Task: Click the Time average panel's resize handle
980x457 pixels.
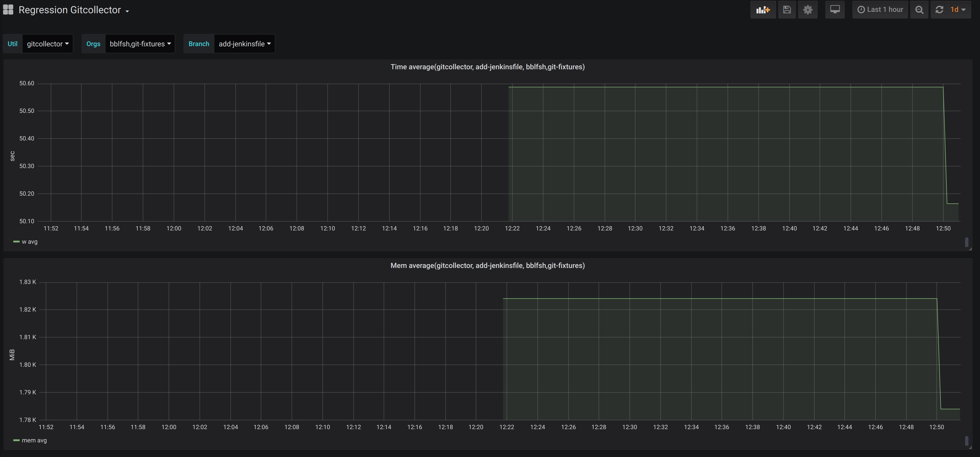Action: tap(970, 249)
